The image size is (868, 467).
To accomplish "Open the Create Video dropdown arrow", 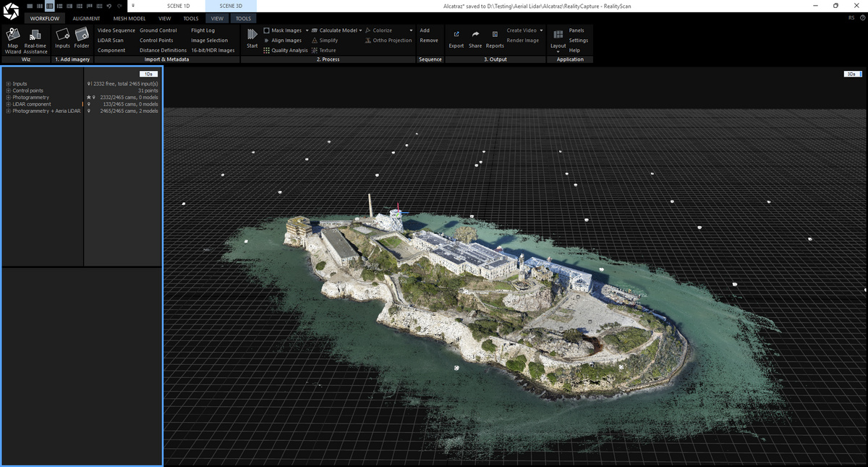I will (541, 30).
